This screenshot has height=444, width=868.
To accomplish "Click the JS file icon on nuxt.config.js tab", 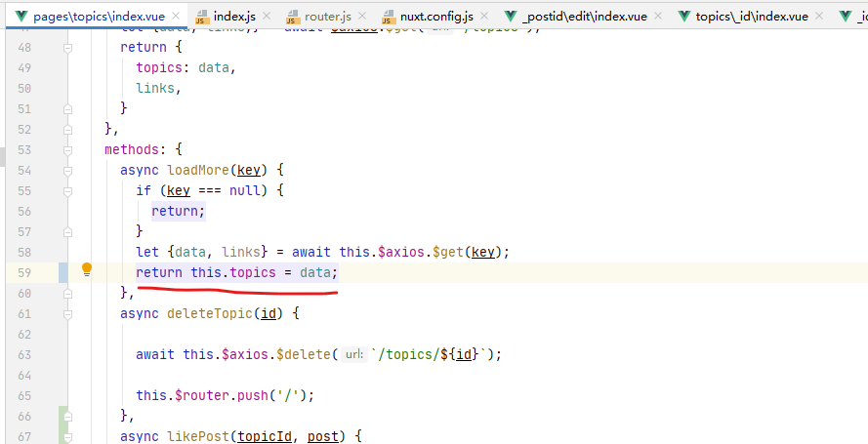I will [x=390, y=17].
